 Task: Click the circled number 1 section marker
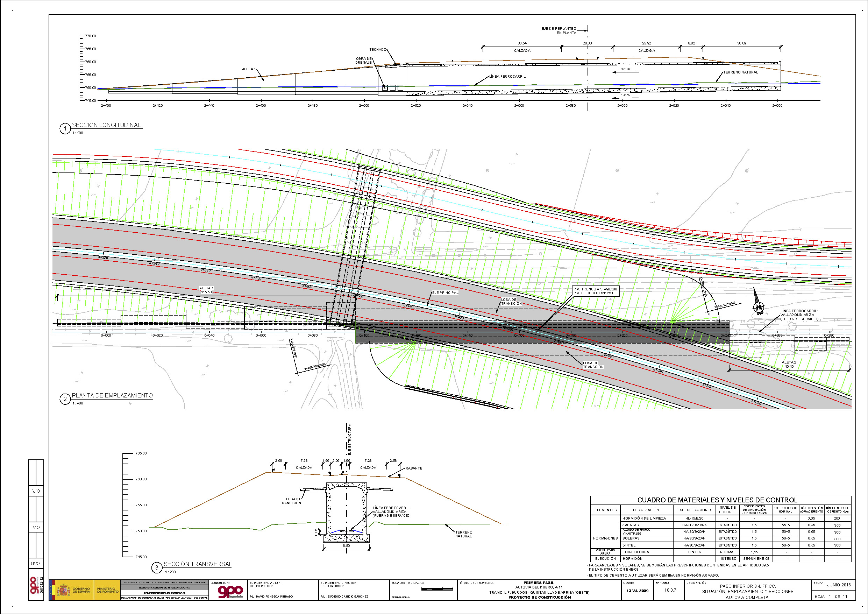click(65, 129)
